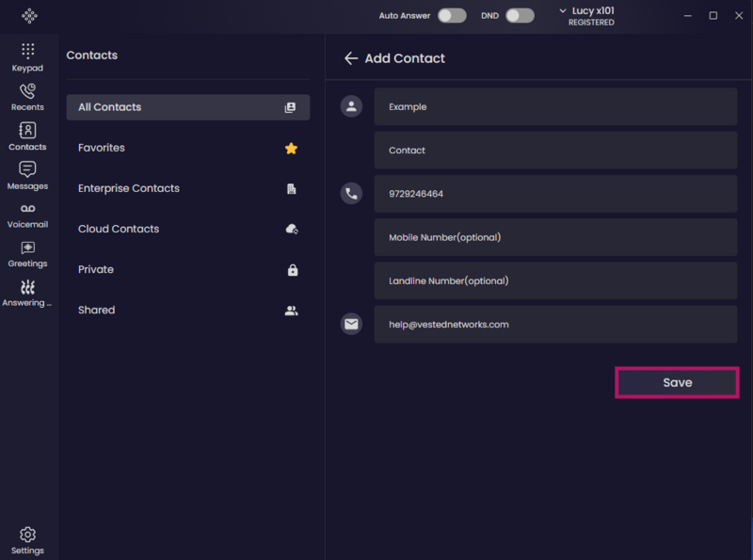
Task: Click the building icon for Enterprise Contacts
Action: [292, 189]
